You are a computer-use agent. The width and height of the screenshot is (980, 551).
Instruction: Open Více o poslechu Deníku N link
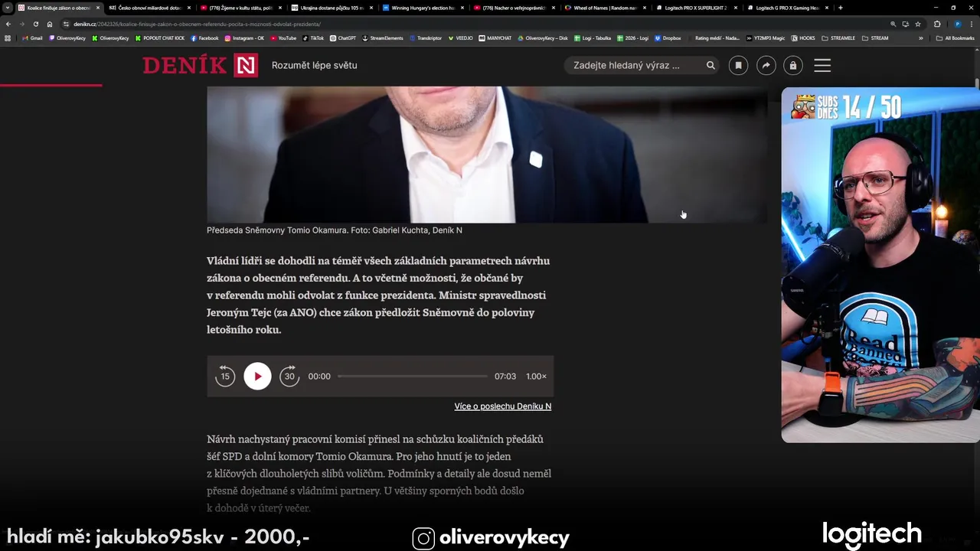tap(502, 406)
